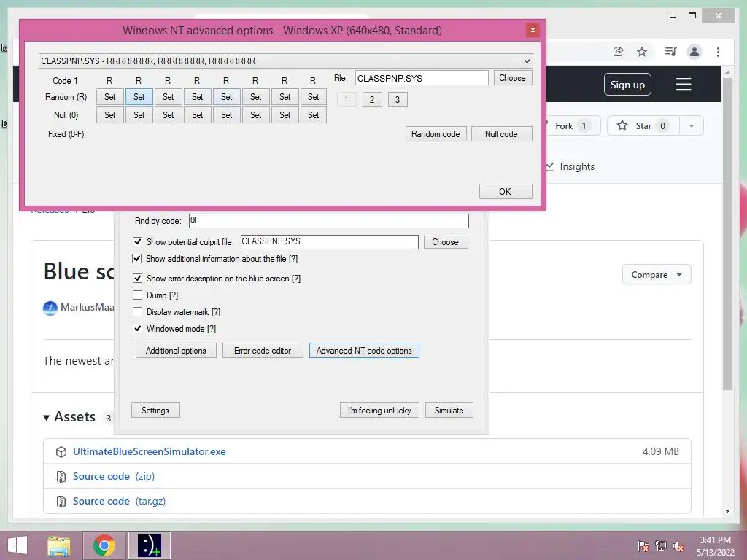Image resolution: width=747 pixels, height=560 pixels.
Task: Click Random Set for the last digit
Action: click(x=314, y=97)
